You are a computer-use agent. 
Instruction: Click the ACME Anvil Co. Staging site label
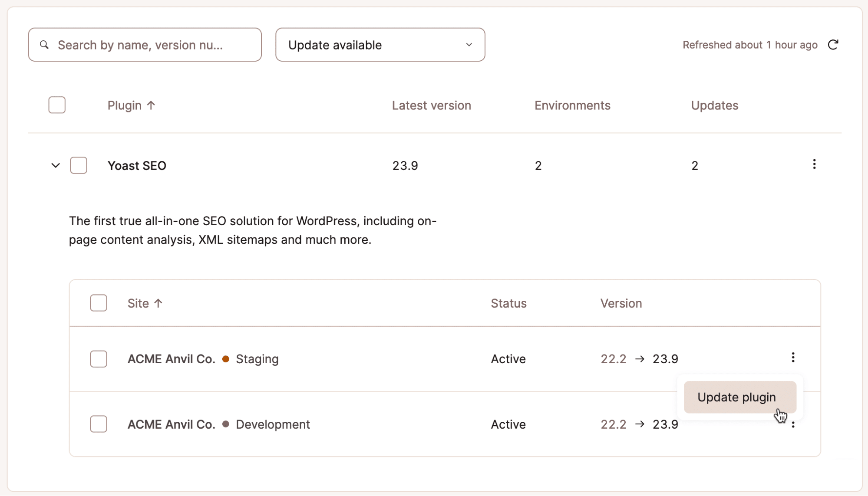(x=203, y=358)
